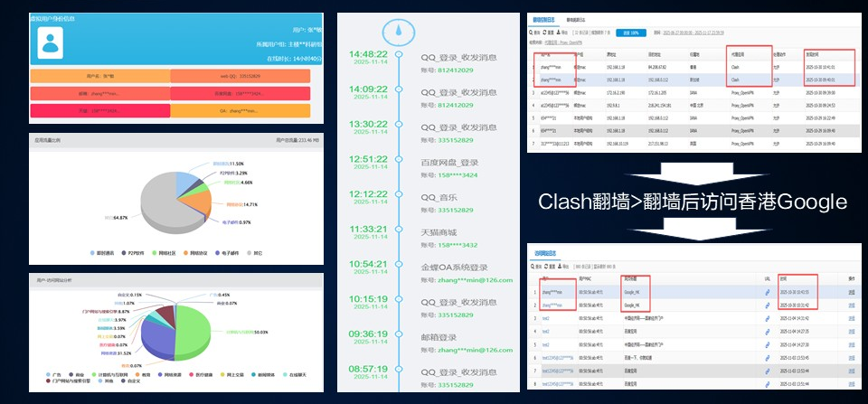Open details link for website log row 1

pos(852,292)
